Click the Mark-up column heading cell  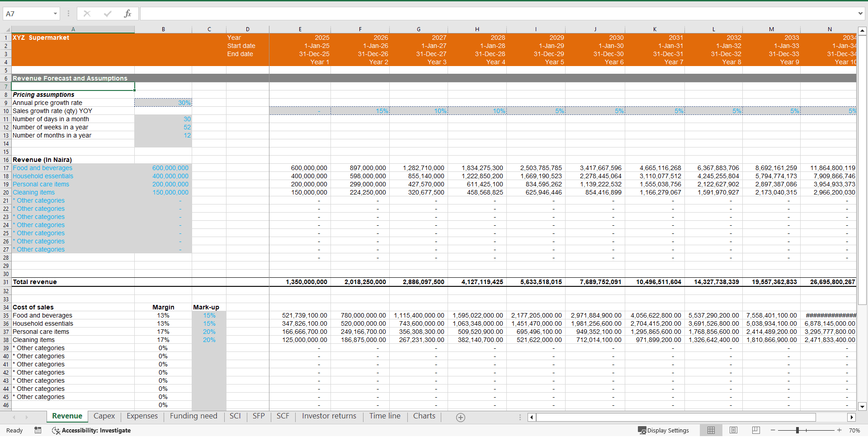click(x=209, y=307)
